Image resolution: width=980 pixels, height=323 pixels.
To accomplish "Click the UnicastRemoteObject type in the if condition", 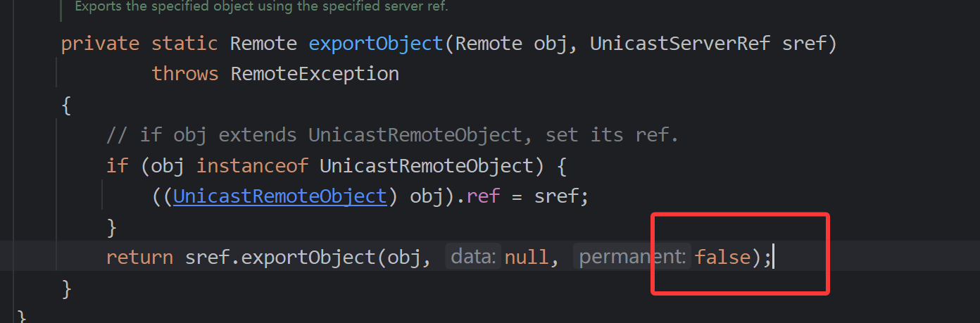I will pyautogui.click(x=427, y=166).
